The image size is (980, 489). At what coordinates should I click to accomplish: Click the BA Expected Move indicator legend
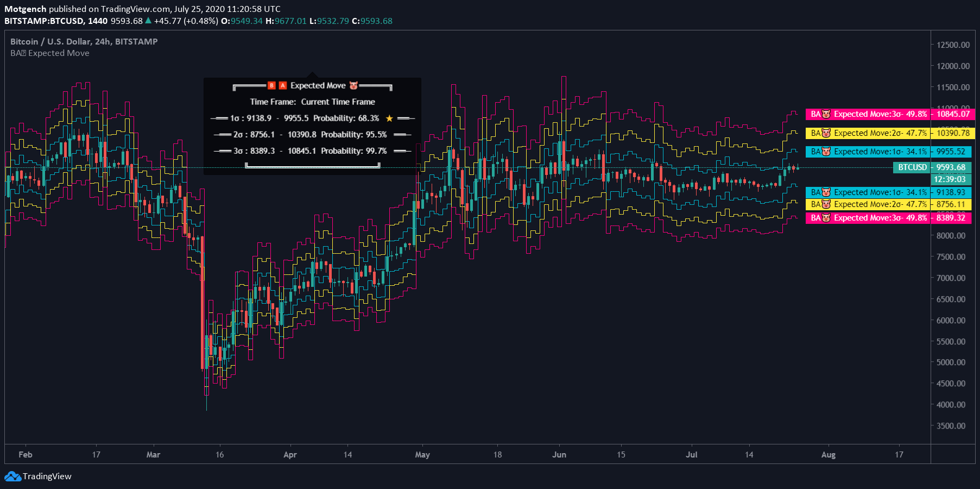[50, 53]
